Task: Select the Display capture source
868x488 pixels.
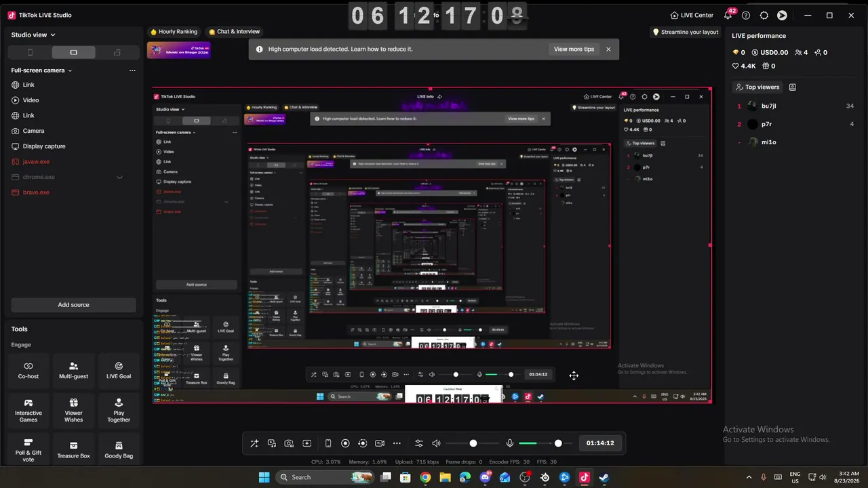Action: point(73,146)
